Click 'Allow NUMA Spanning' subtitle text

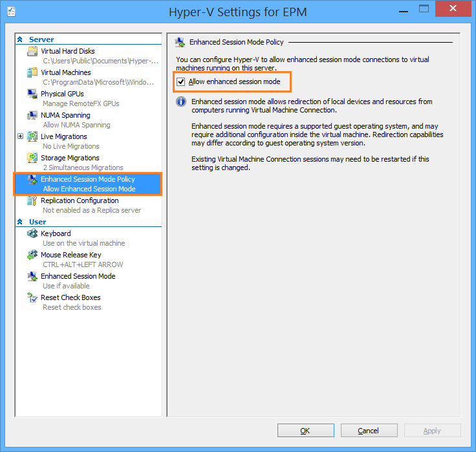point(76,125)
